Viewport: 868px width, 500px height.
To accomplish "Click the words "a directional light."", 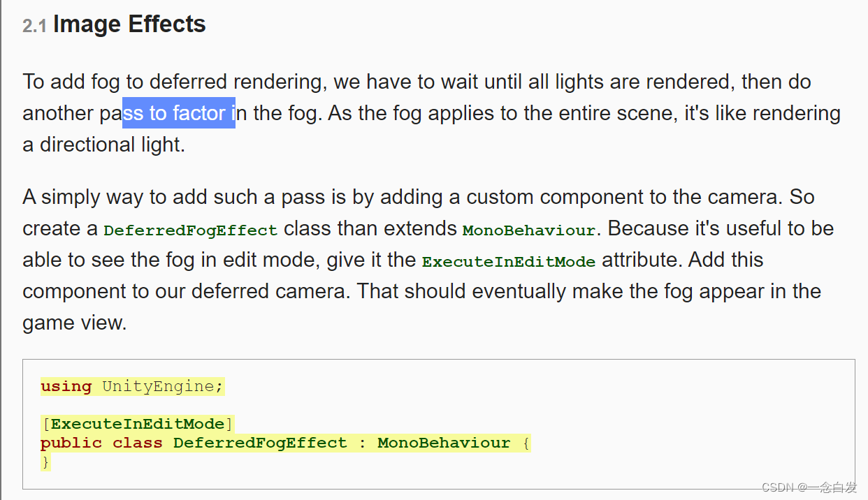I will [104, 145].
